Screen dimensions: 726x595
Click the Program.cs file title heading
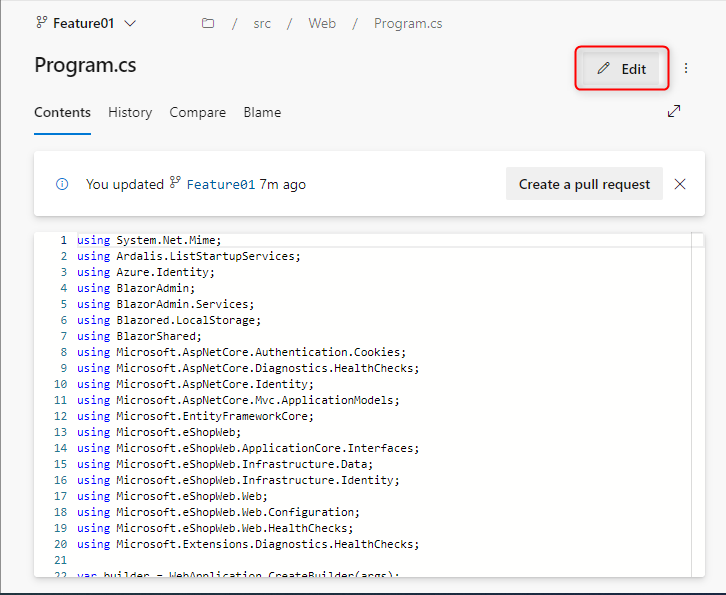pos(85,65)
